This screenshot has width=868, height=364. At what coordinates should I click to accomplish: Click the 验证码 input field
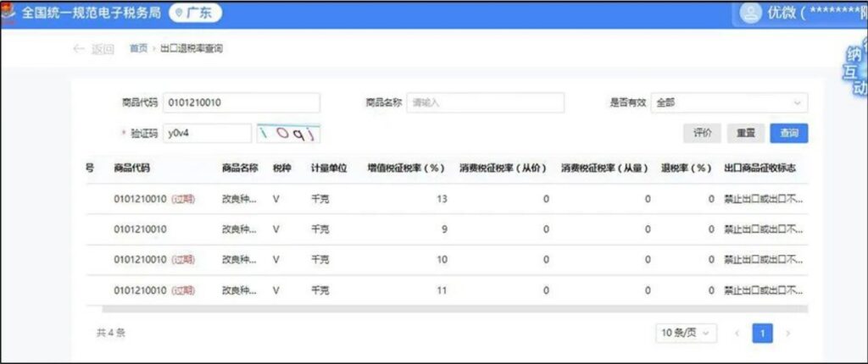tap(207, 134)
